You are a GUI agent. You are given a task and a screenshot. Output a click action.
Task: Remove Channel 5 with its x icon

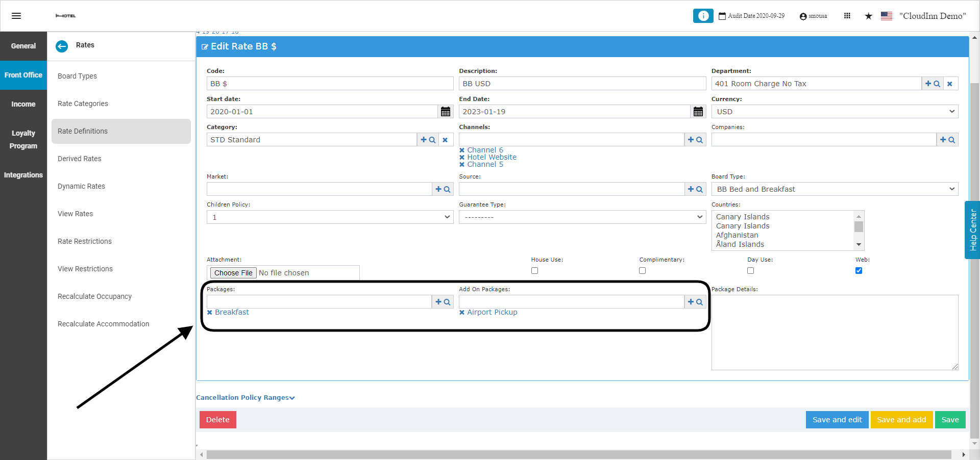pos(462,164)
